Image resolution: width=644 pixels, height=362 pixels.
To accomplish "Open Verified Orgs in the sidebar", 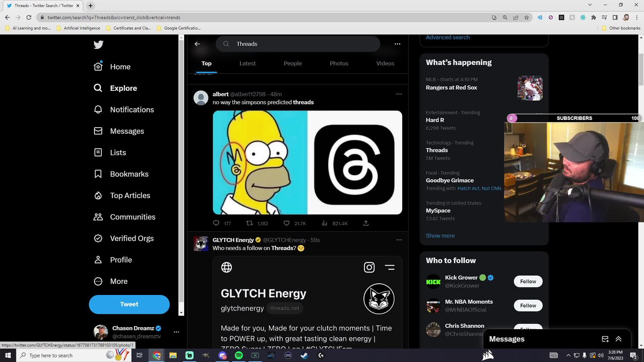I will click(x=124, y=238).
